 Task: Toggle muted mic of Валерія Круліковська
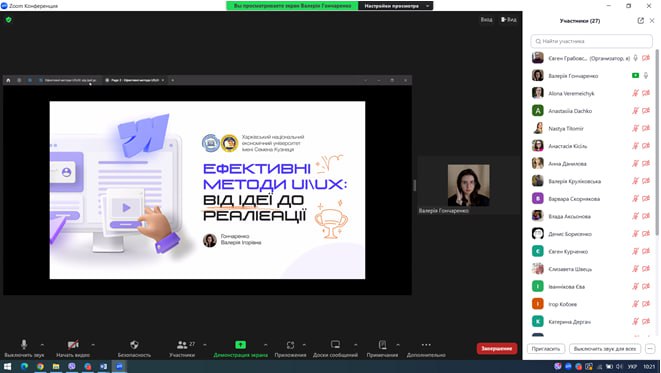point(636,181)
